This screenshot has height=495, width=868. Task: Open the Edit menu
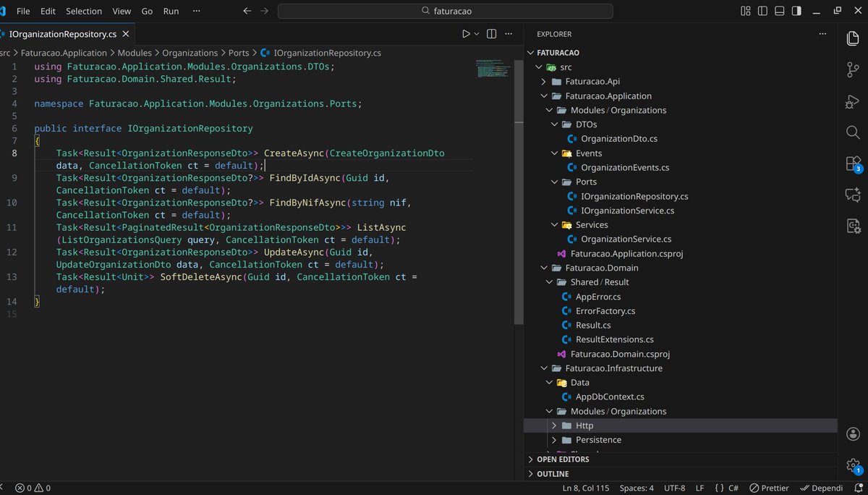click(48, 11)
